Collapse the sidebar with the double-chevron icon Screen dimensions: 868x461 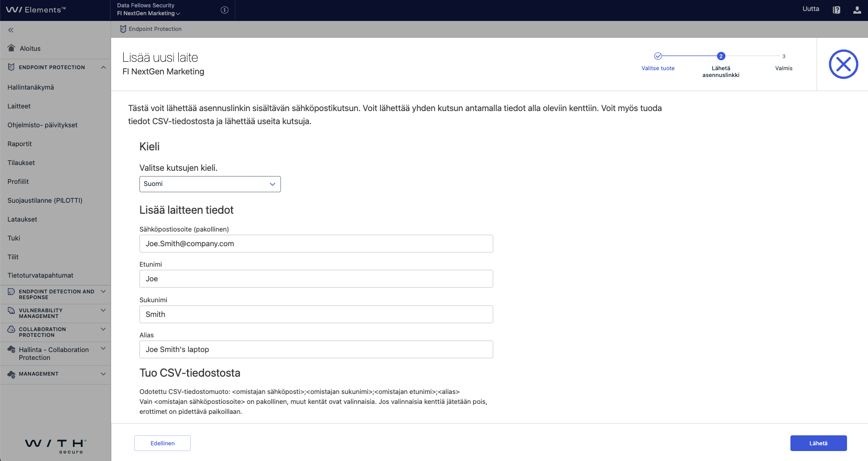coord(11,30)
